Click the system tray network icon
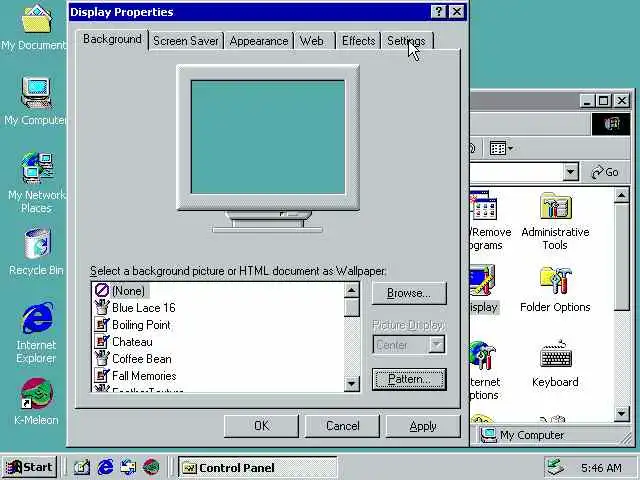This screenshot has height=480, width=640. [x=555, y=467]
